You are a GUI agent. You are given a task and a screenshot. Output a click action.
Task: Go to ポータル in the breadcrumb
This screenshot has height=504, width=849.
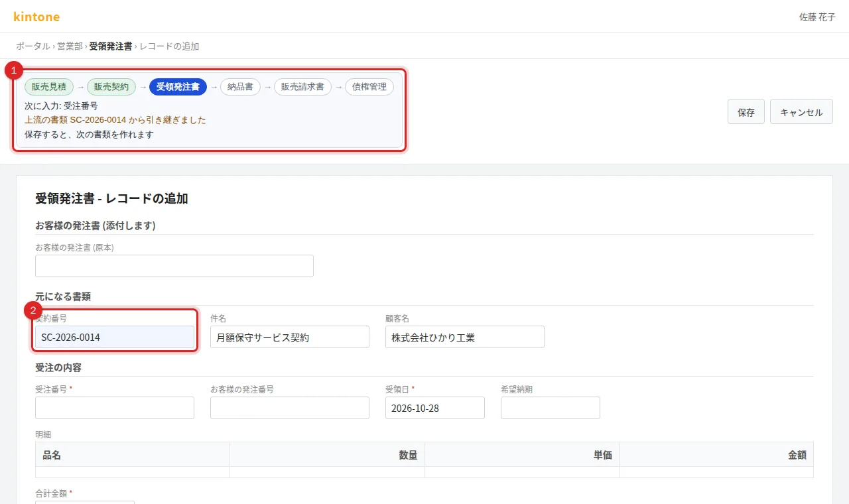pos(33,46)
